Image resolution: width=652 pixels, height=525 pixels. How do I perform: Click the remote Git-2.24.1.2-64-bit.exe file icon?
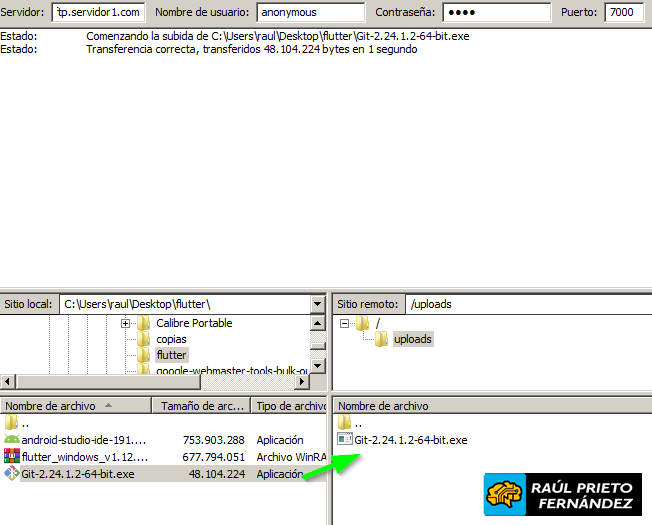345,440
